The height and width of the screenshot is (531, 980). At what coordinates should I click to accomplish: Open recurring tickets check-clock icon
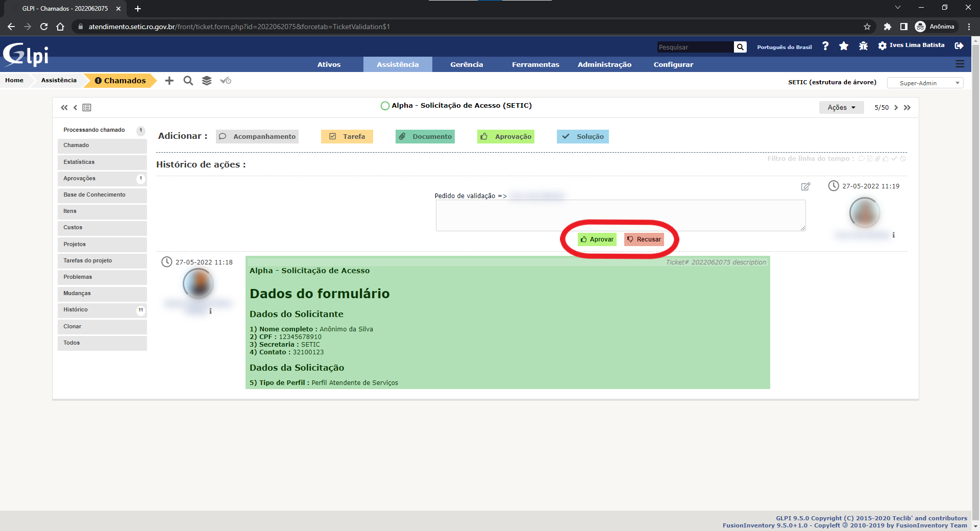[226, 81]
